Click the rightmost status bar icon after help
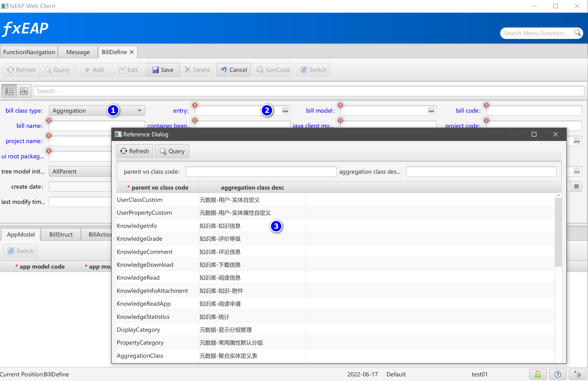Screen dimensions: 588x381 pos(577,375)
